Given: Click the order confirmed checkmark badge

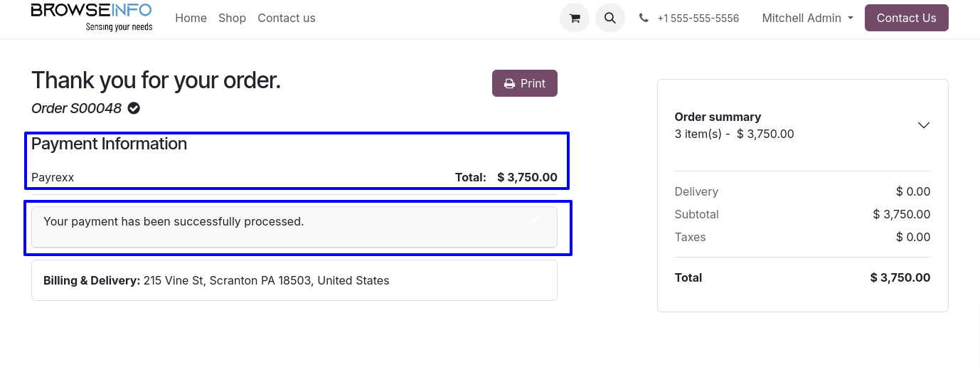Looking at the screenshot, I should [x=134, y=108].
